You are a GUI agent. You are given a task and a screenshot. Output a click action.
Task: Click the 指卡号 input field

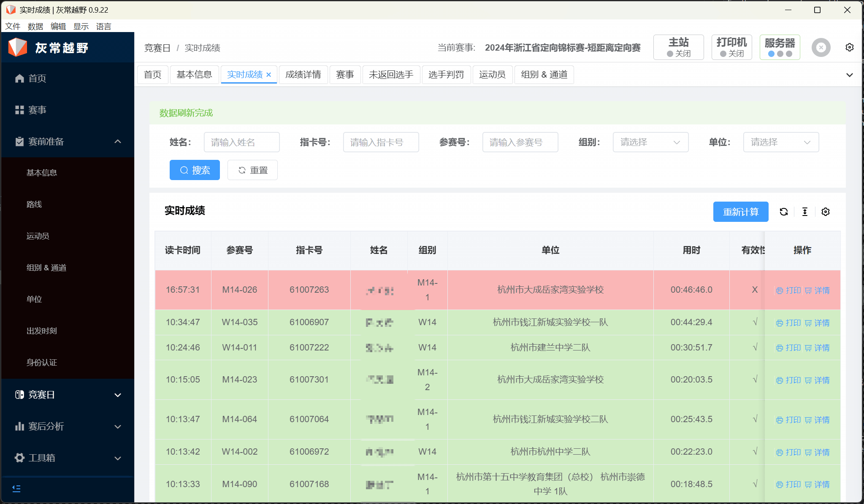[381, 142]
